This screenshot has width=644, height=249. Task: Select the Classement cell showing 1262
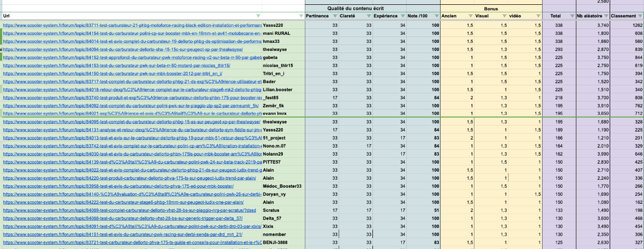627,25
